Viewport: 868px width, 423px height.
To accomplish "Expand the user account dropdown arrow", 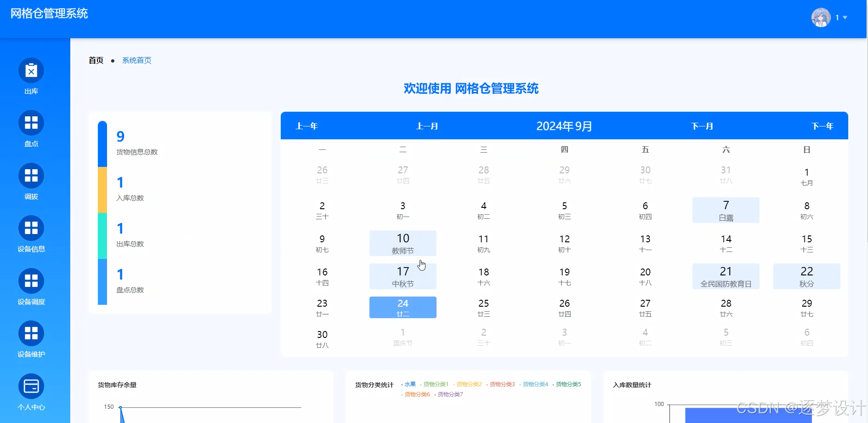I will coord(845,17).
